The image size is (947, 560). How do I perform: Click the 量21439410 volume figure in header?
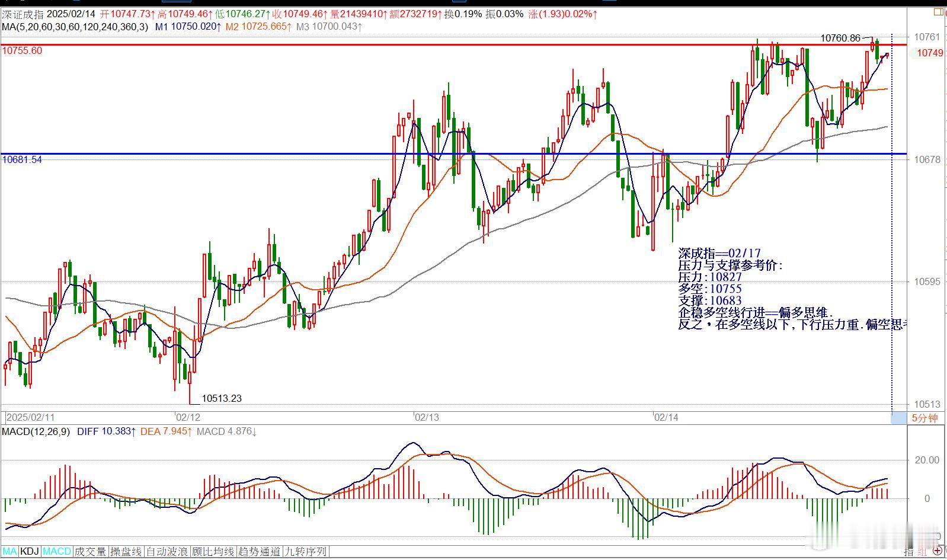tap(359, 13)
